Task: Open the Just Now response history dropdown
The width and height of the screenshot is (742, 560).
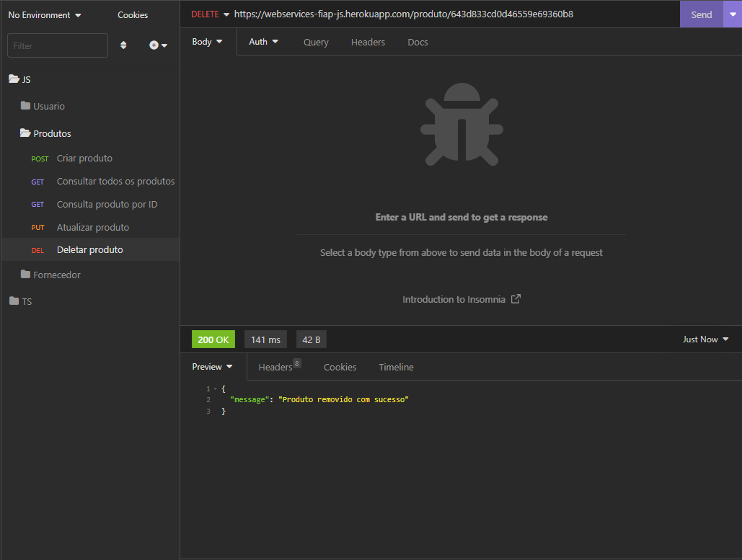Action: pos(705,339)
